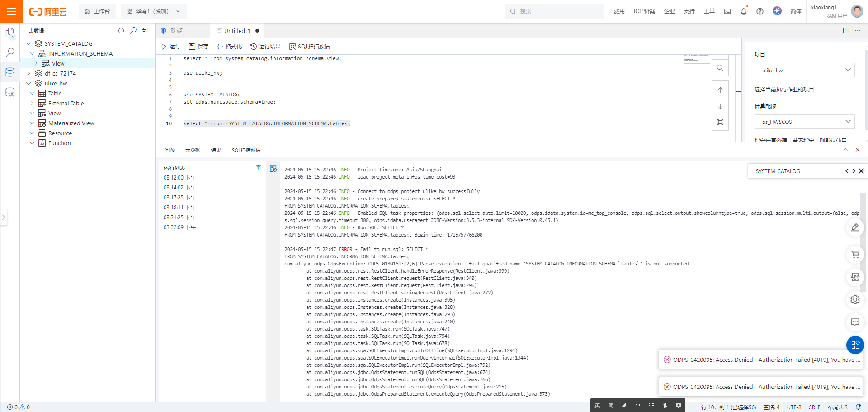Expand the External Table node
Screen dimensions: 868x412
point(32,103)
